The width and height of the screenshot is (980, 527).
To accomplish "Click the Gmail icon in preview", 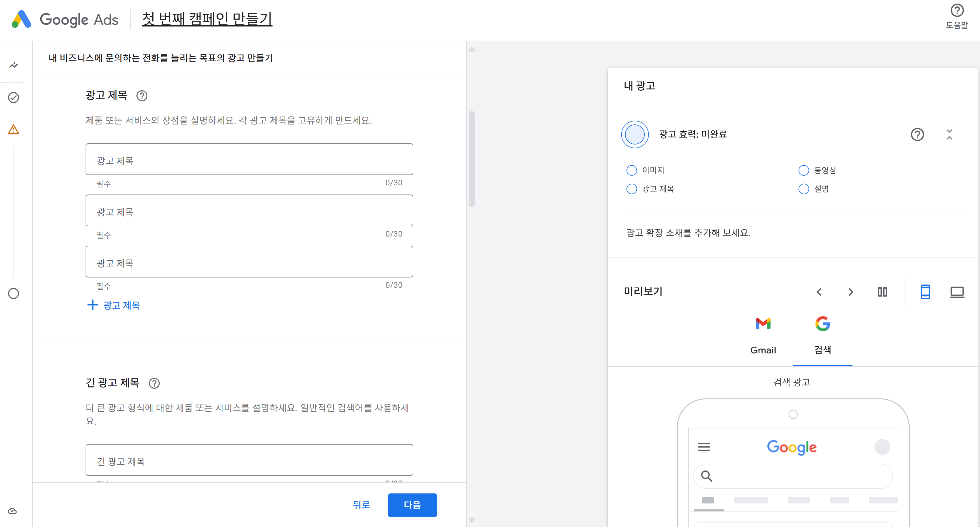I will tap(763, 323).
